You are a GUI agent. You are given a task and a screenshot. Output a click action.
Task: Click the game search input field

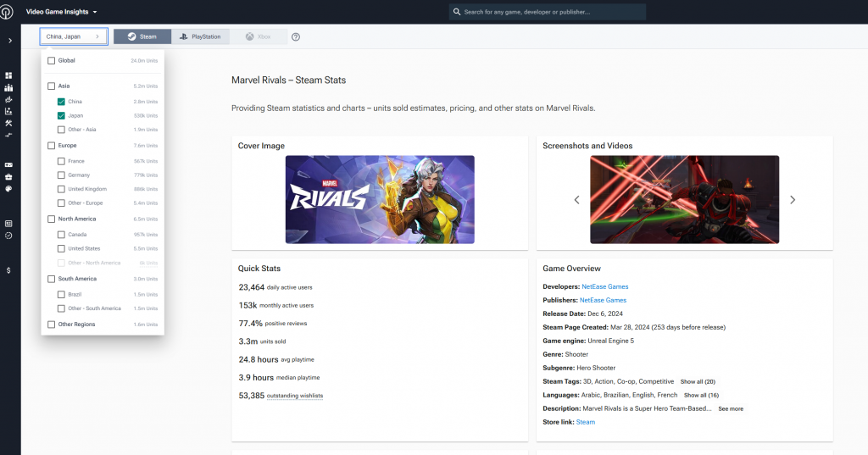click(551, 12)
